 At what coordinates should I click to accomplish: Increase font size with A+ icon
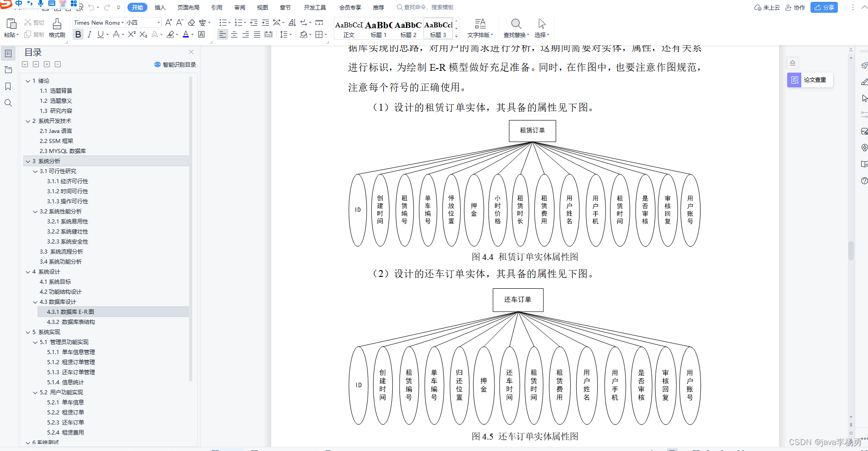point(168,22)
